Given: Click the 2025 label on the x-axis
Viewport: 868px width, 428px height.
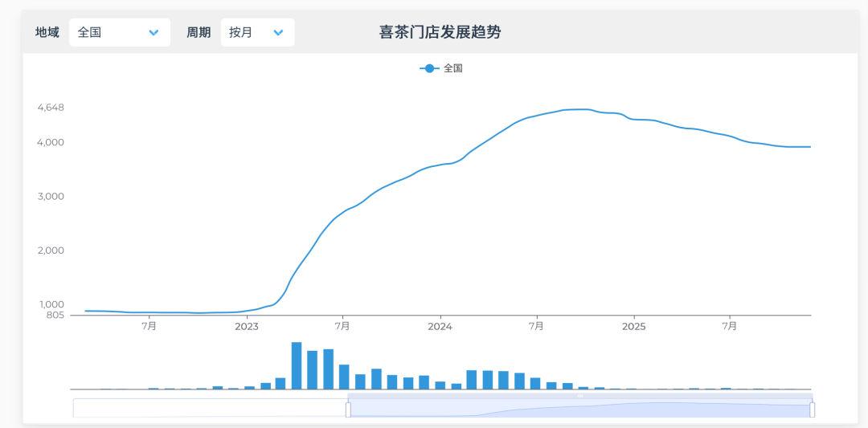Looking at the screenshot, I should coord(633,326).
